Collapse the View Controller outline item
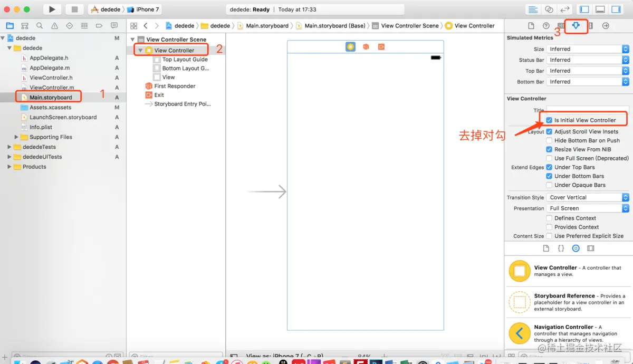The image size is (633, 364). 140,51
